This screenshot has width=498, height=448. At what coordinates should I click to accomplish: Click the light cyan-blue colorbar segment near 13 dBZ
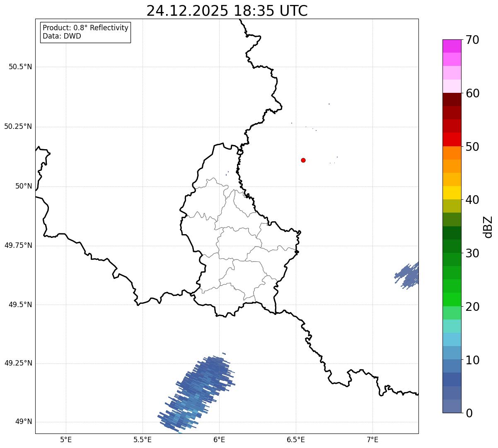[x=452, y=339]
